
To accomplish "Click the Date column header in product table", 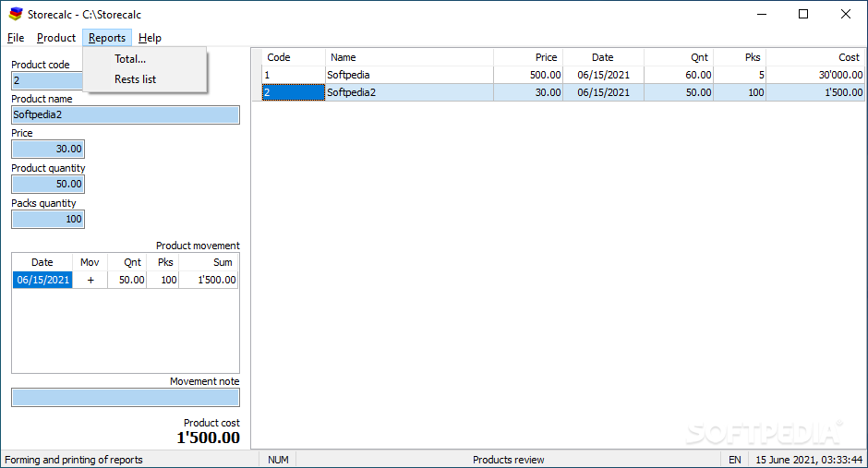I will 603,57.
